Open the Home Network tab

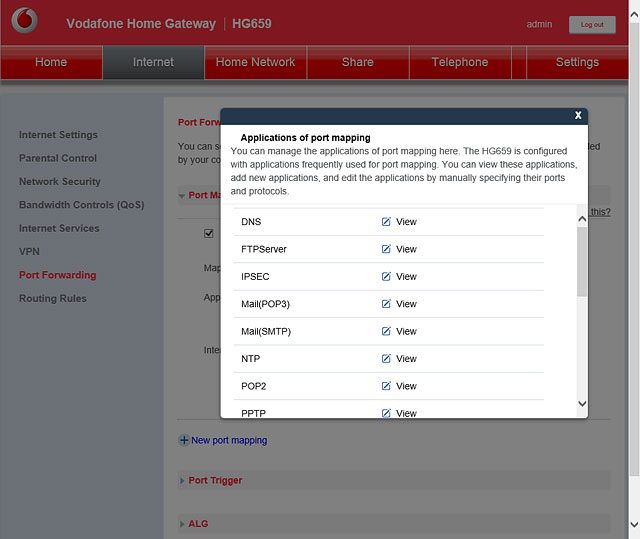point(255,62)
